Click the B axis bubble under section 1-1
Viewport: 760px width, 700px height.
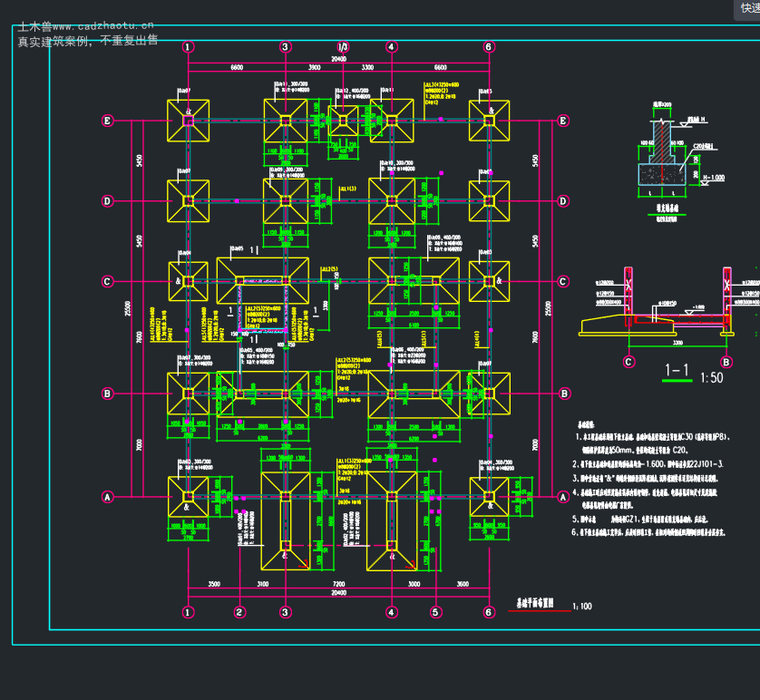[x=726, y=362]
